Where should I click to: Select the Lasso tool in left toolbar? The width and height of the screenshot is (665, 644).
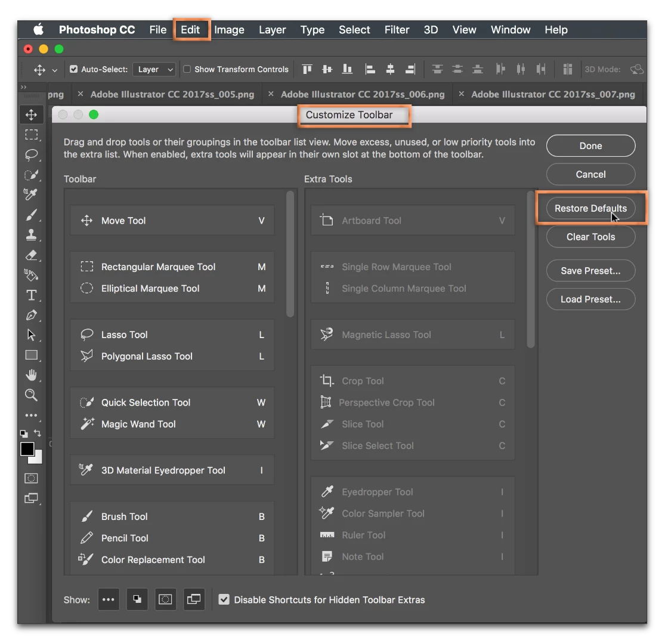[31, 155]
